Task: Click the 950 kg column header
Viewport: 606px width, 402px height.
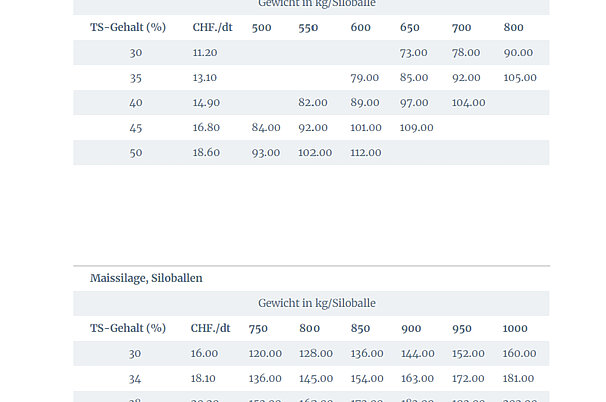Action: pyautogui.click(x=461, y=328)
